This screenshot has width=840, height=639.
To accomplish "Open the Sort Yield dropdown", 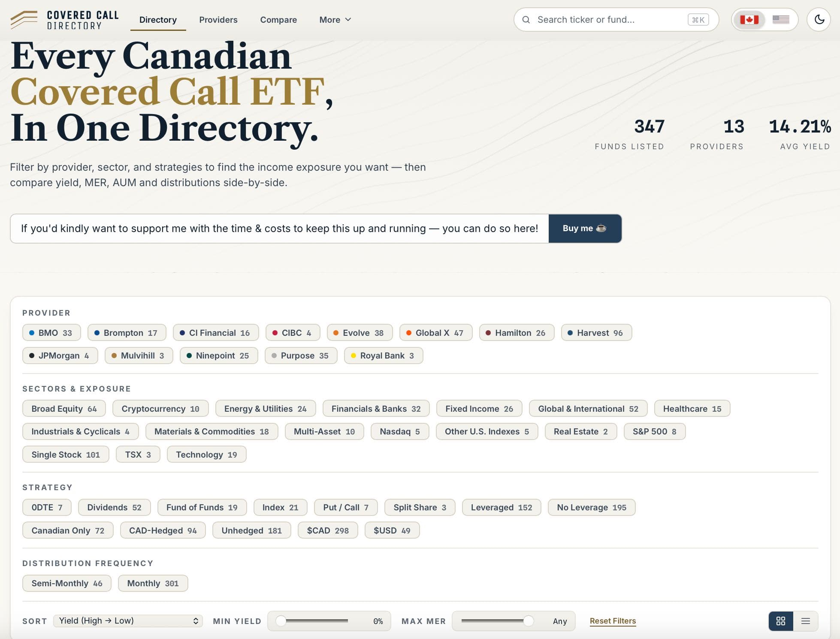I will point(128,621).
